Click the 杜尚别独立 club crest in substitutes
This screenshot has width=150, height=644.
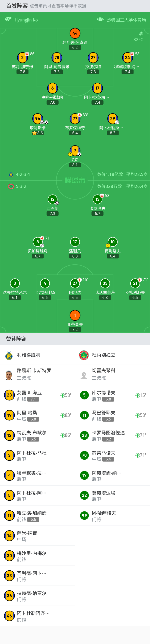point(84,355)
